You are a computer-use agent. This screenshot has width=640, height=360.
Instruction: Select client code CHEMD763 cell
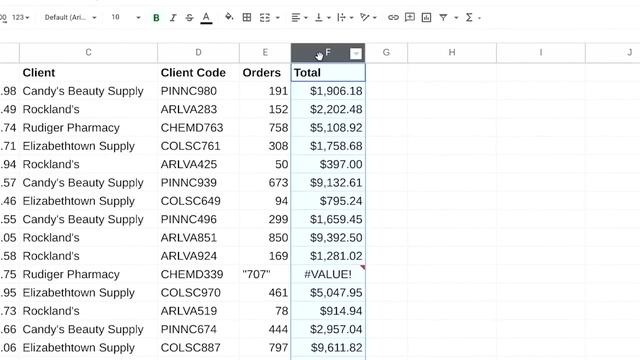pos(198,128)
